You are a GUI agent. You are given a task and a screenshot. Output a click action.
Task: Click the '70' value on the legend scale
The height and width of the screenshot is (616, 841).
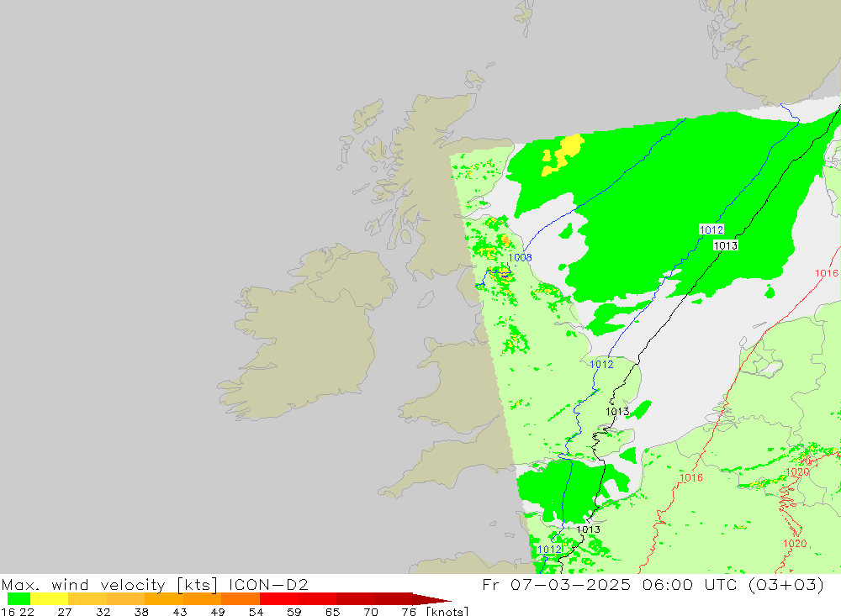pos(371,611)
